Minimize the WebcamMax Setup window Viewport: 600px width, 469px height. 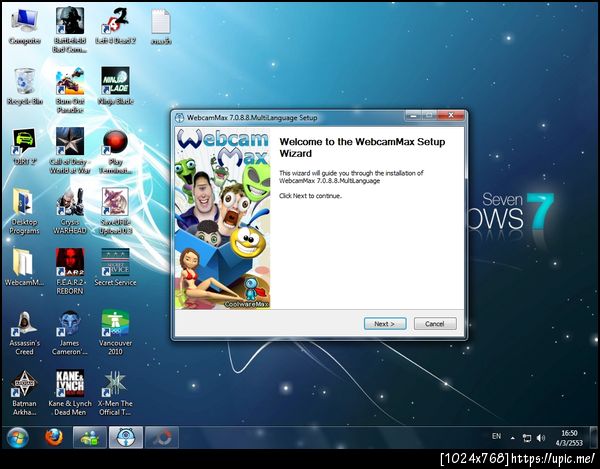(x=412, y=115)
